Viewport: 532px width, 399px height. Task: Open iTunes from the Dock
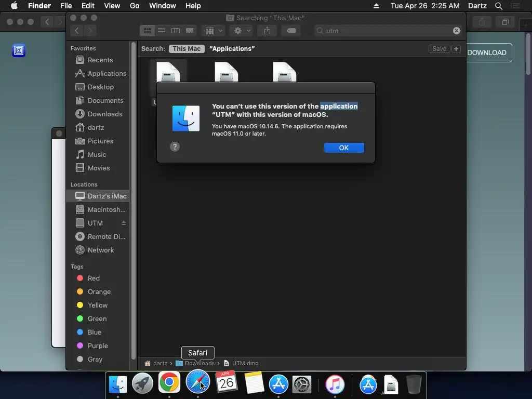pyautogui.click(x=335, y=384)
